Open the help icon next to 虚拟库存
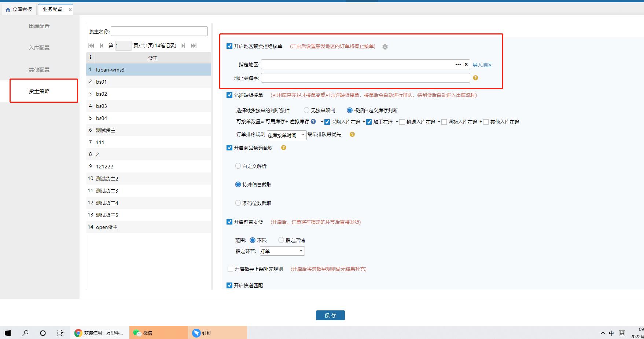 [x=313, y=121]
